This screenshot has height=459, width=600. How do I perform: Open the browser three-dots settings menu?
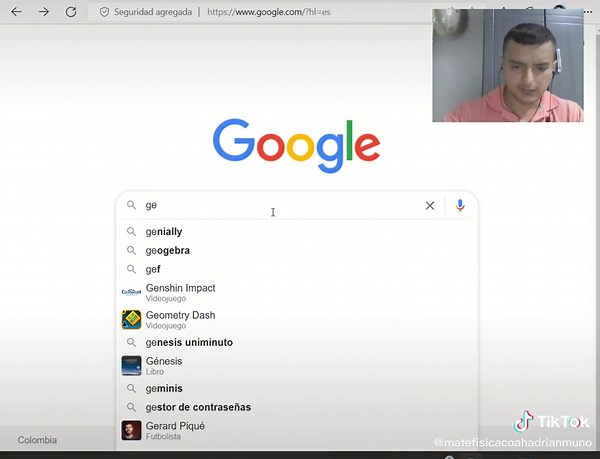tap(588, 12)
